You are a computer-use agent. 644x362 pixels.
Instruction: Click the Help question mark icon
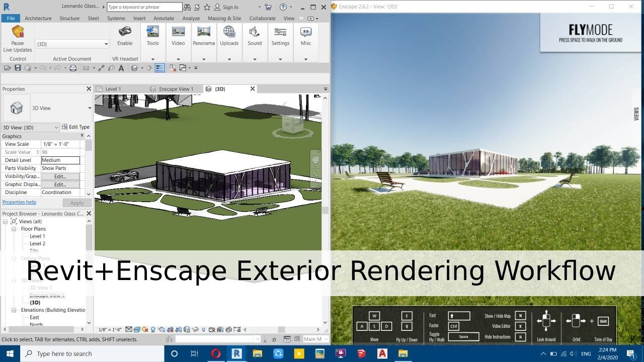pos(283,7)
